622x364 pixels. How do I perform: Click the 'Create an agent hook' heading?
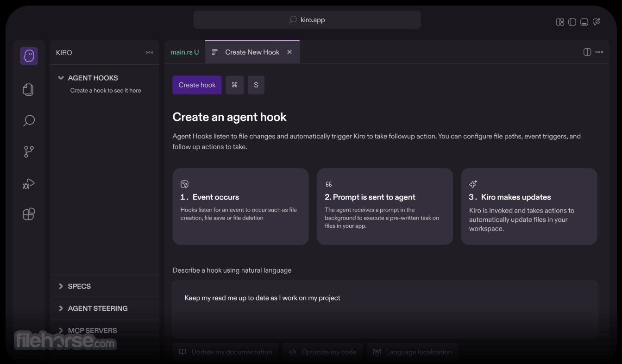(230, 117)
